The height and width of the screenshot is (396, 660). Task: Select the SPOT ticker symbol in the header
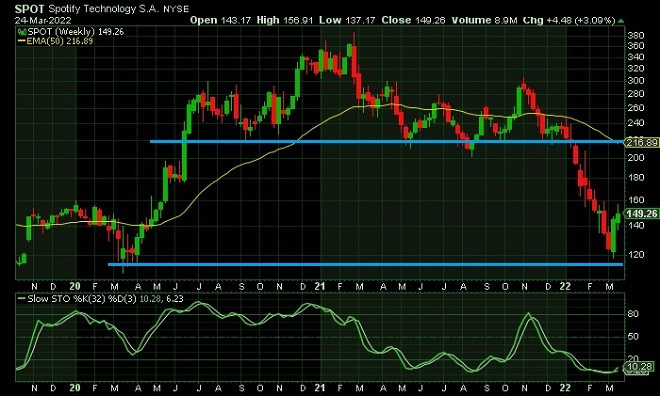coord(29,8)
